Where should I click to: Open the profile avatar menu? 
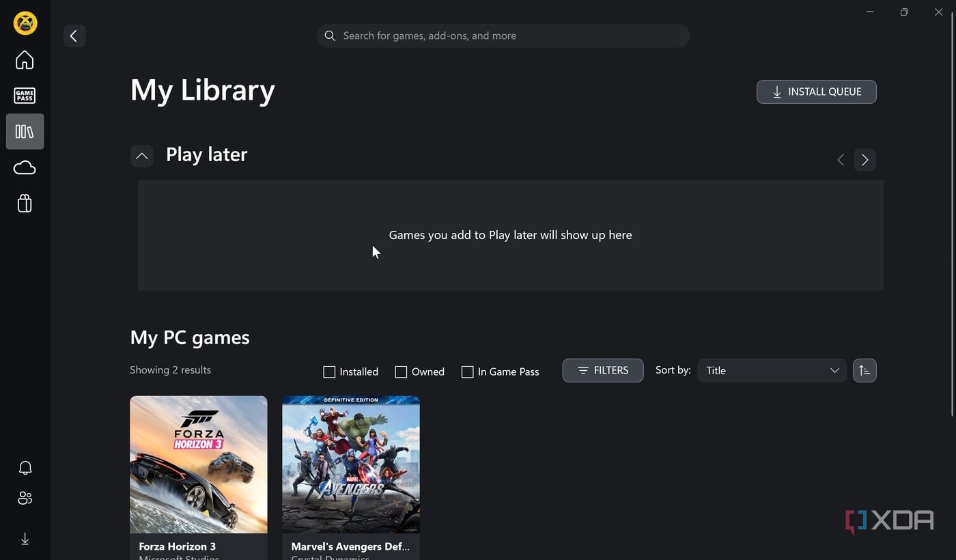[x=25, y=23]
